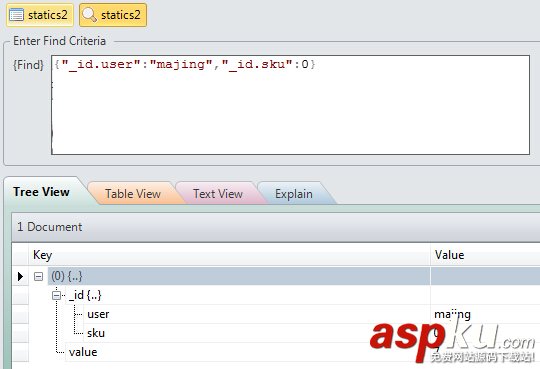
Task: Switch to the Tree View tab
Action: (41, 192)
